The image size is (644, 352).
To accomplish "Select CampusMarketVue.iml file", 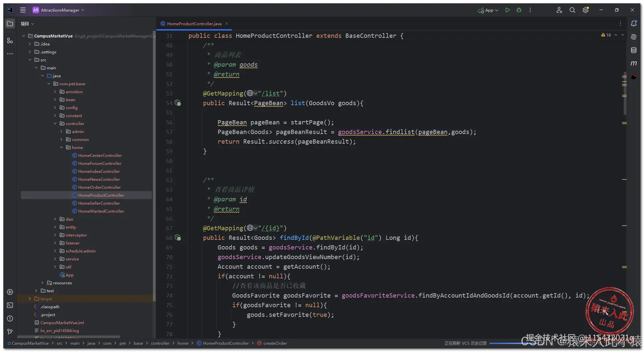I will click(59, 322).
